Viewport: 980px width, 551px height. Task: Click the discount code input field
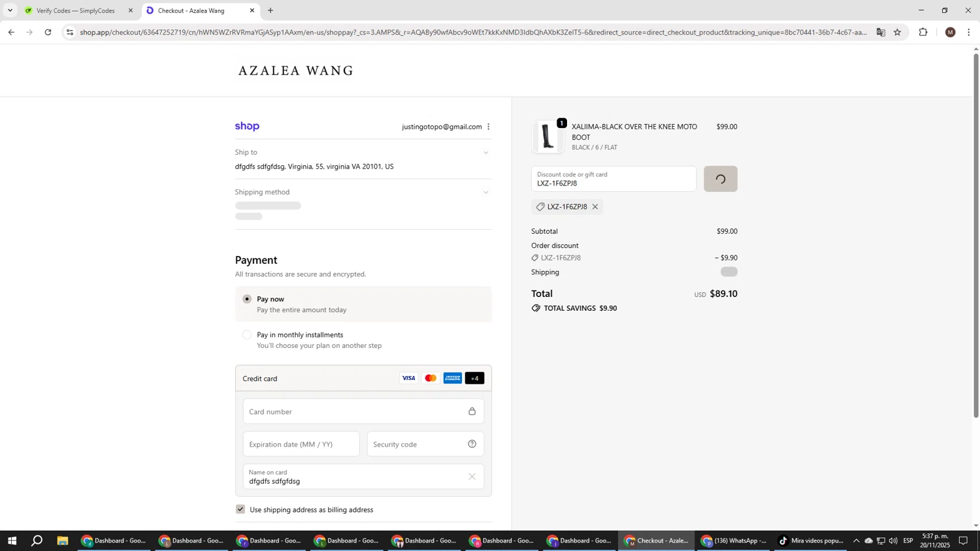coord(613,179)
